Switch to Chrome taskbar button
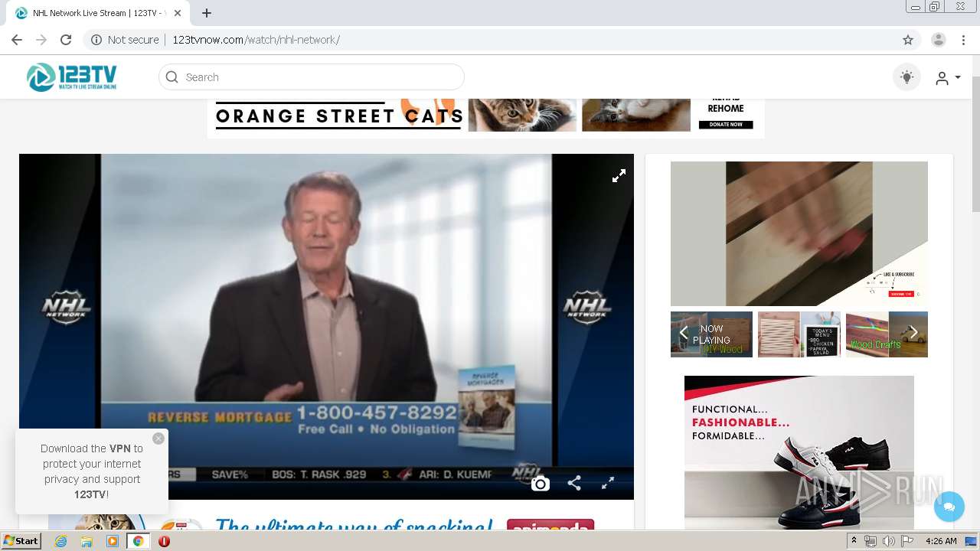Image resolution: width=980 pixels, height=551 pixels. pos(139,541)
